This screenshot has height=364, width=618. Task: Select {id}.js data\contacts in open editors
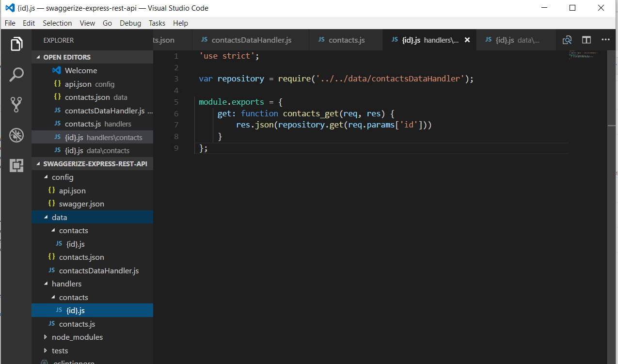[92, 150]
